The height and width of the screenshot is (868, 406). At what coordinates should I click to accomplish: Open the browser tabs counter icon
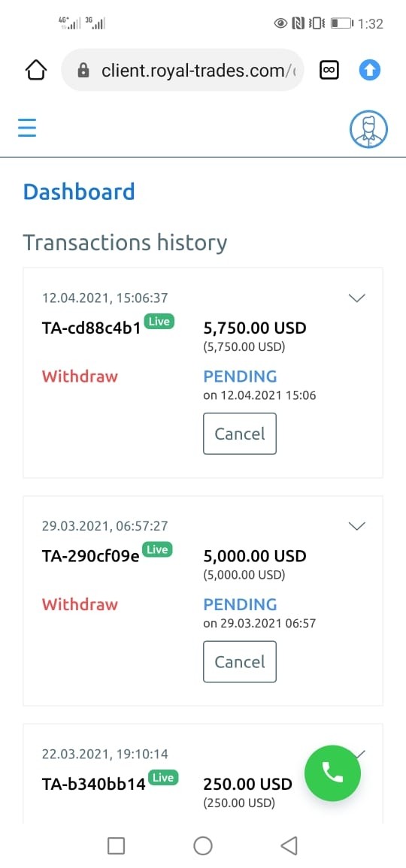329,71
